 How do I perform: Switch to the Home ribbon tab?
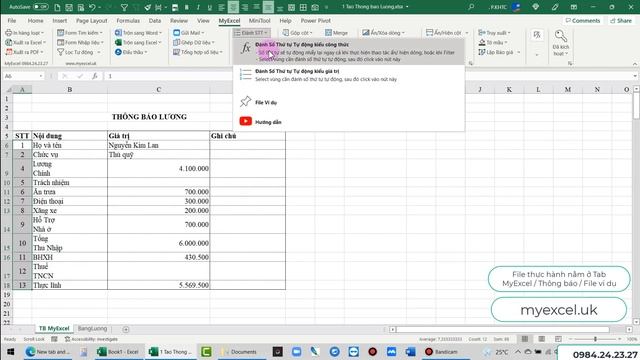pos(36,20)
